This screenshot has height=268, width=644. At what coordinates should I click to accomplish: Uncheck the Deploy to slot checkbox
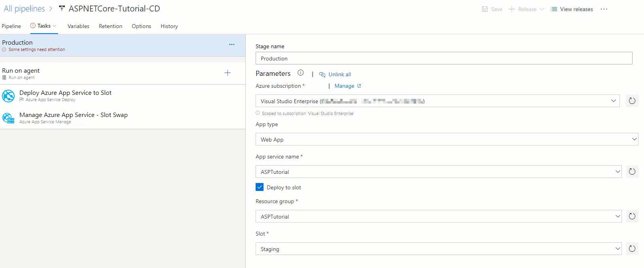point(260,187)
